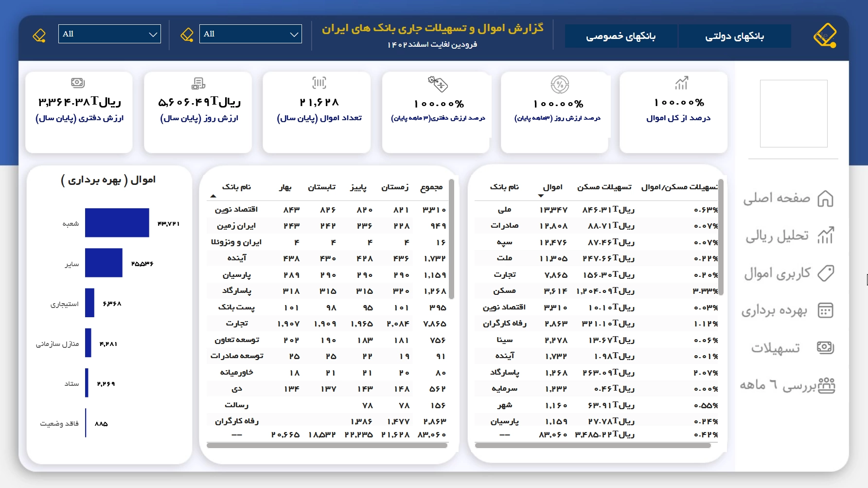
Task: Sort by پاییز column header
Action: [358, 187]
